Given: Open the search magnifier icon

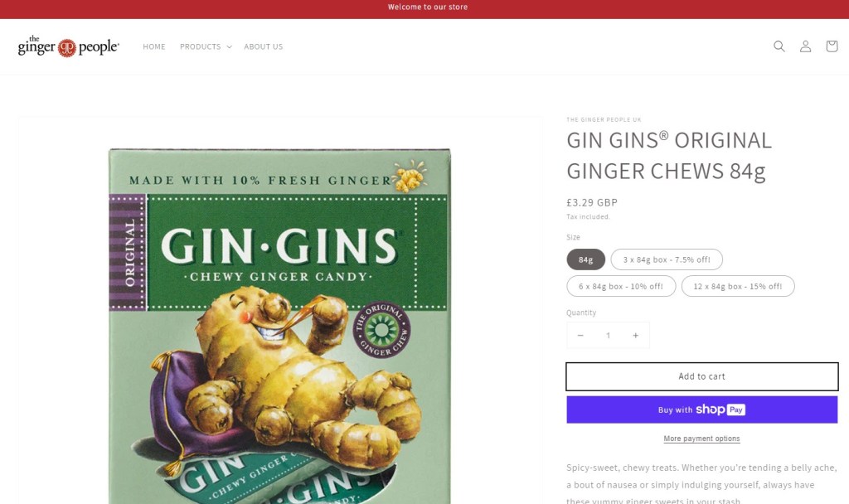Looking at the screenshot, I should point(779,46).
